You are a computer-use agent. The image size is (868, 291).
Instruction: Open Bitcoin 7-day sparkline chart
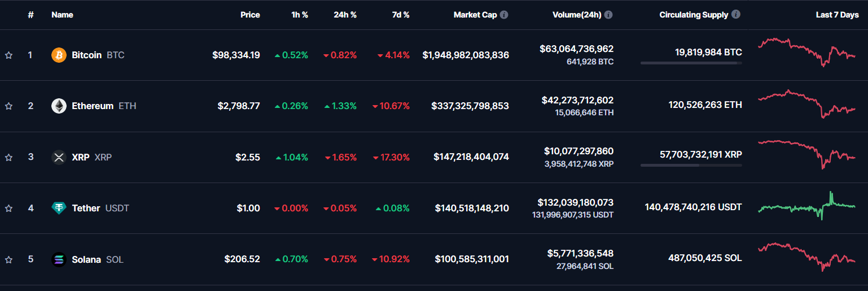click(x=807, y=52)
